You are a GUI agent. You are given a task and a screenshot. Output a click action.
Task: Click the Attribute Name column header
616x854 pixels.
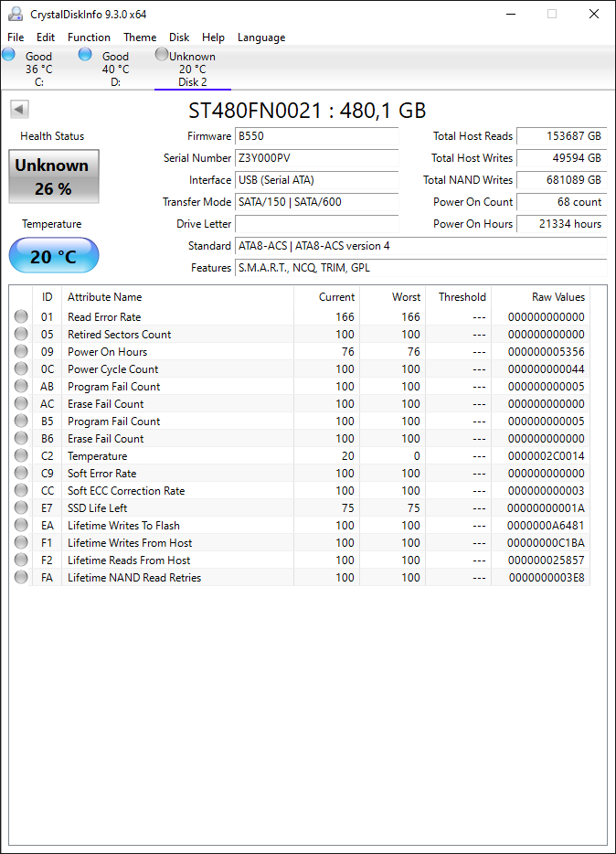coord(177,297)
